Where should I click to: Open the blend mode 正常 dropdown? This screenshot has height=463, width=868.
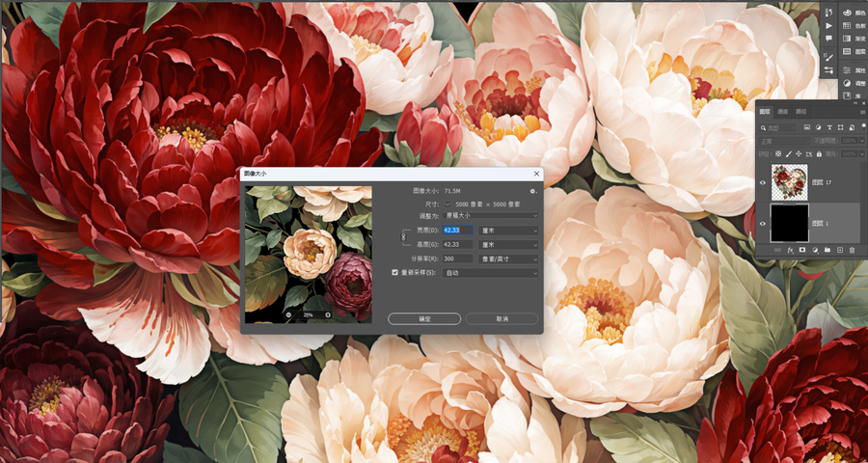click(x=783, y=141)
